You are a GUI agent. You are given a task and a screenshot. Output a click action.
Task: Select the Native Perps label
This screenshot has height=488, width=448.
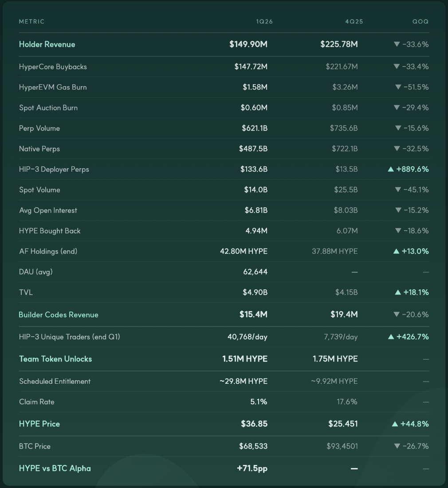pyautogui.click(x=39, y=149)
